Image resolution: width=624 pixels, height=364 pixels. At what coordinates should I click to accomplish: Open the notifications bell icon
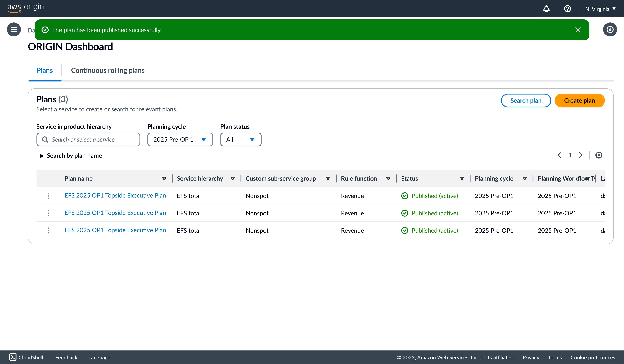point(546,9)
